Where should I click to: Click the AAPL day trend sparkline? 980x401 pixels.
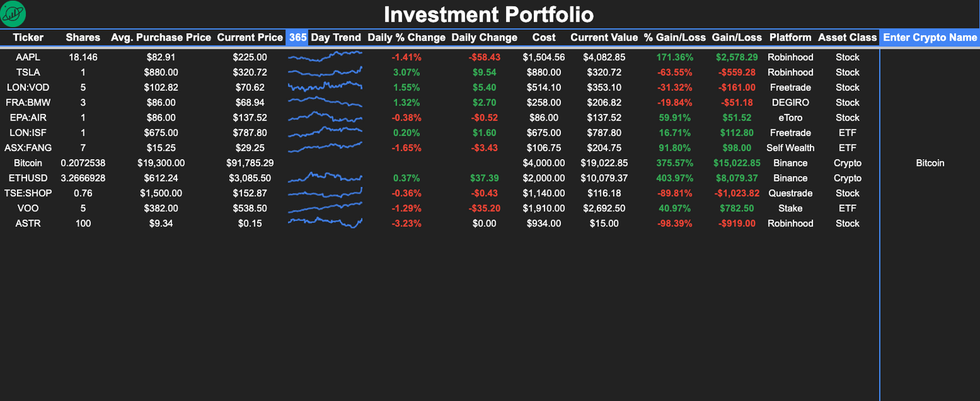[x=324, y=57]
